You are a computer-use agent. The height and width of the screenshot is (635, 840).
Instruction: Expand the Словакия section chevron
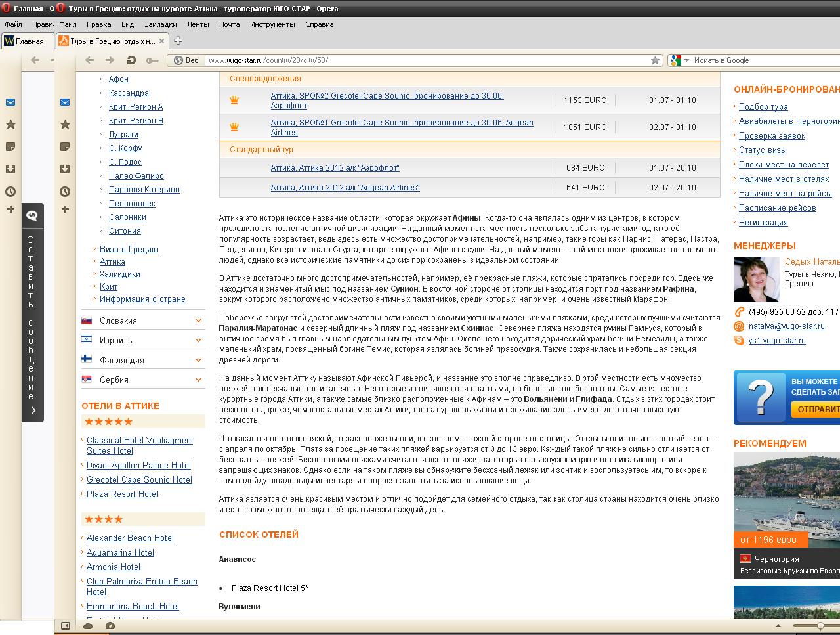tap(198, 320)
